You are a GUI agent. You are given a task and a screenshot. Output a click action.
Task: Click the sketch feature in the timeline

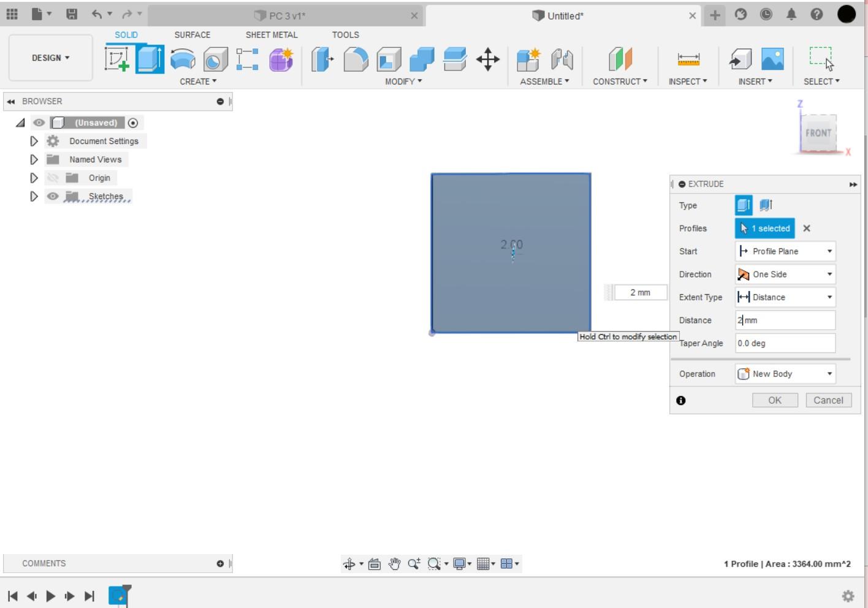[118, 596]
